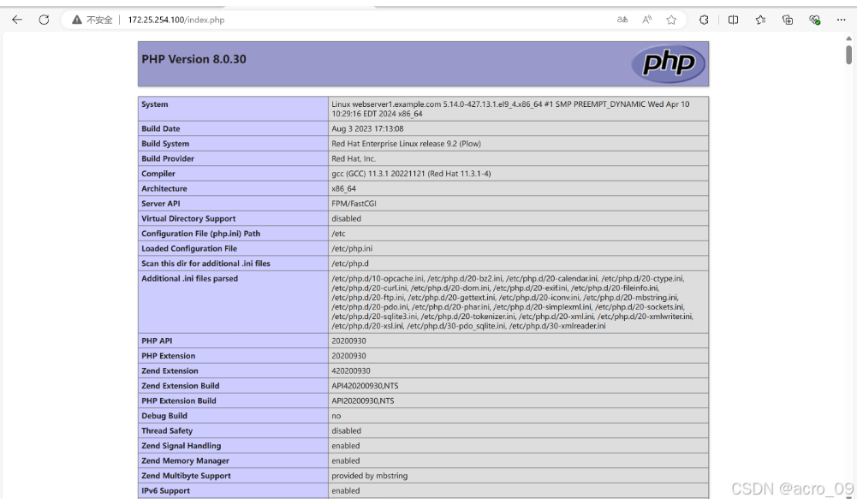This screenshot has height=504, width=857.
Task: Click the vertical scrollbar thumb
Action: coord(848,55)
